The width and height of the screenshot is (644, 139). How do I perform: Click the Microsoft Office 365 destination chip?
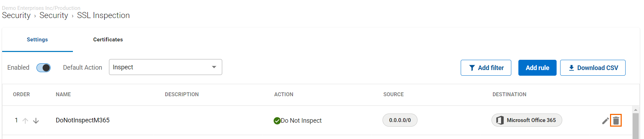pyautogui.click(x=527, y=120)
